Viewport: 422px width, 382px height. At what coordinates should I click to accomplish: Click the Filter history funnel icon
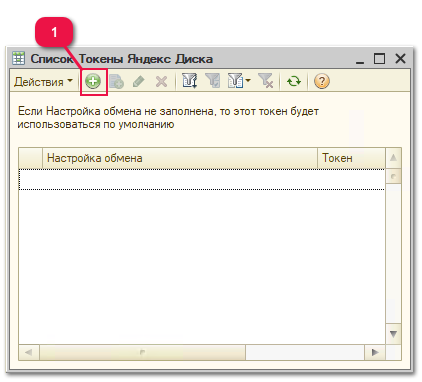coord(235,81)
